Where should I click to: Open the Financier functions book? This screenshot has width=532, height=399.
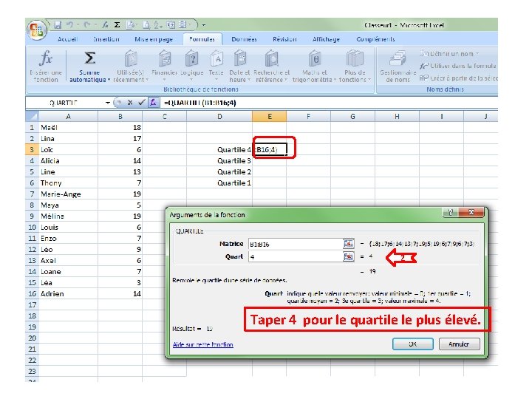[x=165, y=66]
